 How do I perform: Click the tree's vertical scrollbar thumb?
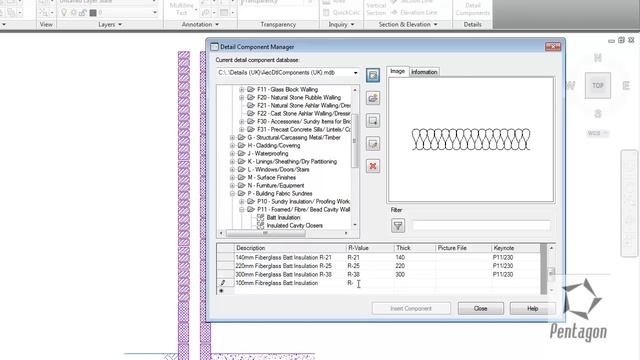tap(354, 140)
